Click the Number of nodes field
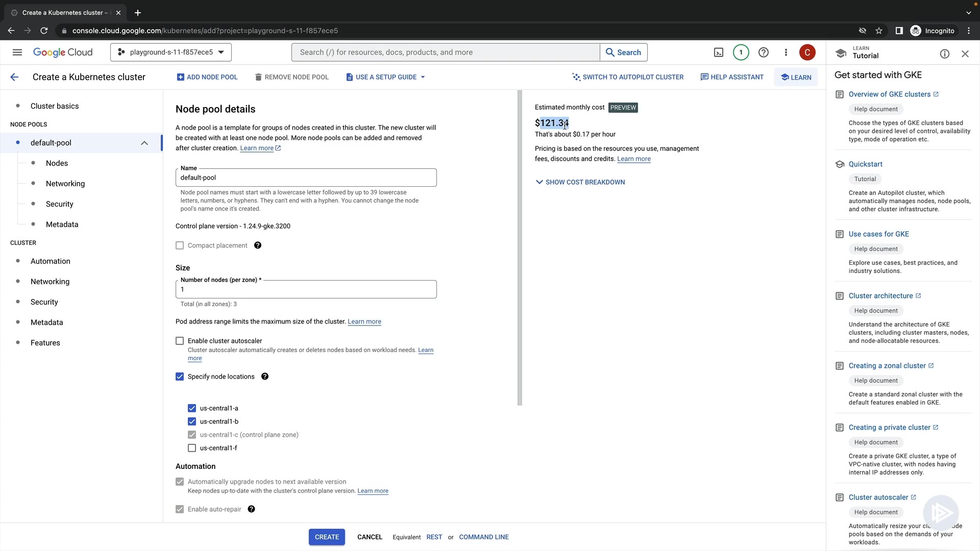Viewport: 980px width, 551px height. tap(306, 289)
